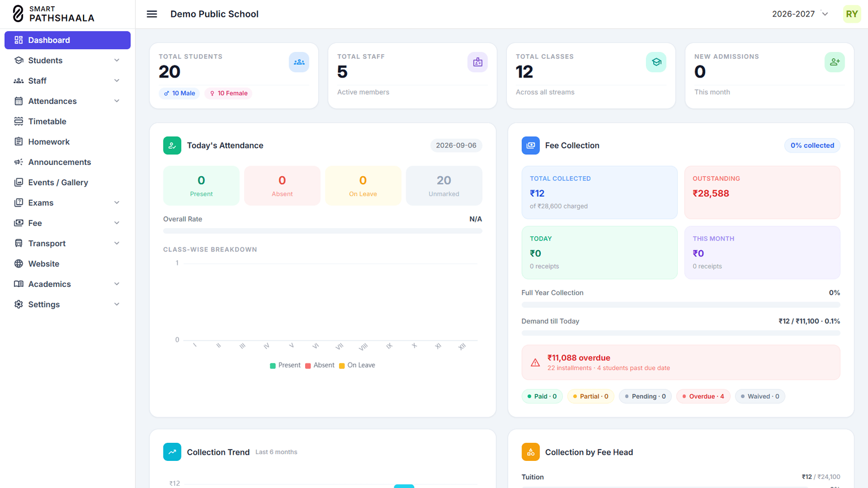
Task: Open Events / Gallery in sidebar
Action: pos(67,182)
